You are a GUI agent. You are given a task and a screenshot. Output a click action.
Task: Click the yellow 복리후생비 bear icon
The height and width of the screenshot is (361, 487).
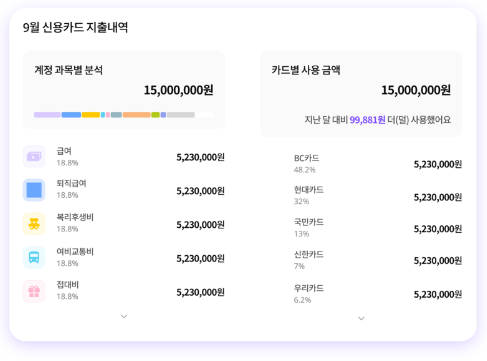click(34, 224)
